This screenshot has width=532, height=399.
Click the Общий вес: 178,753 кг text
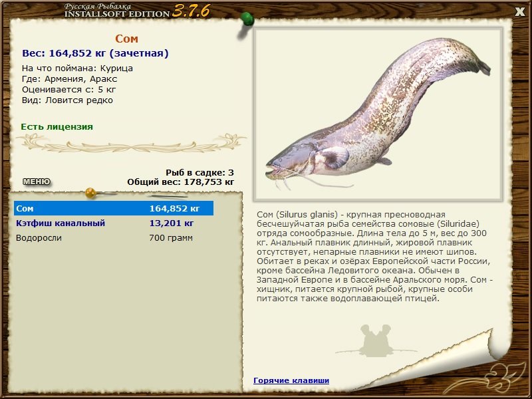point(180,182)
